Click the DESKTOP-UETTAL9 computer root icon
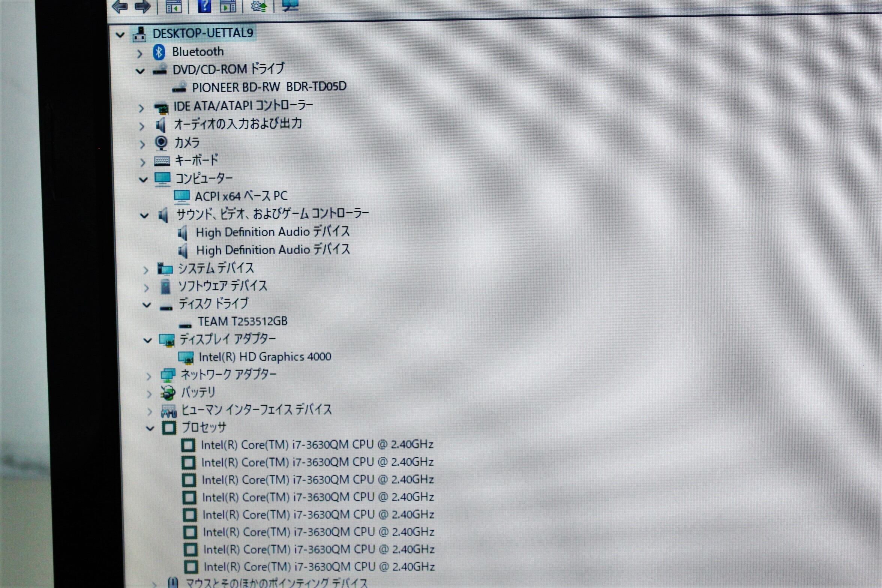 coord(139,34)
